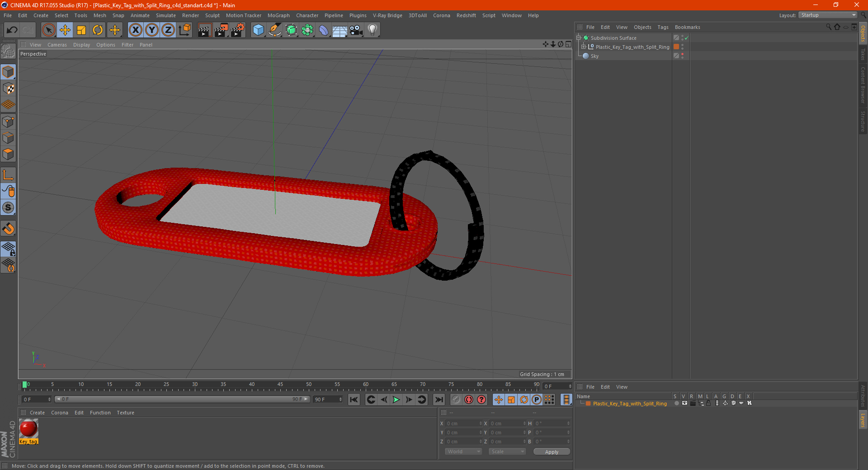Open the Object Manager Tags menu
This screenshot has width=868, height=470.
click(x=663, y=27)
